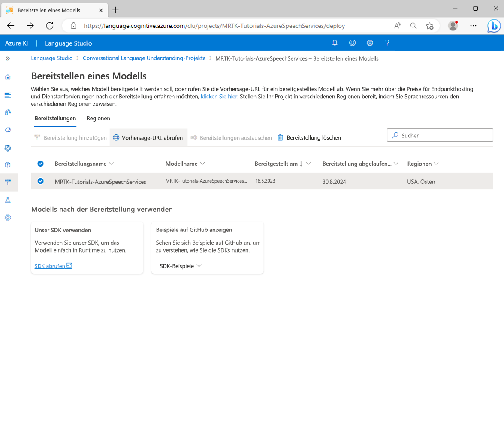Click the Beispiele auf GitHub anzeigen card title
Screen dimensions: 504x432
coord(194,230)
